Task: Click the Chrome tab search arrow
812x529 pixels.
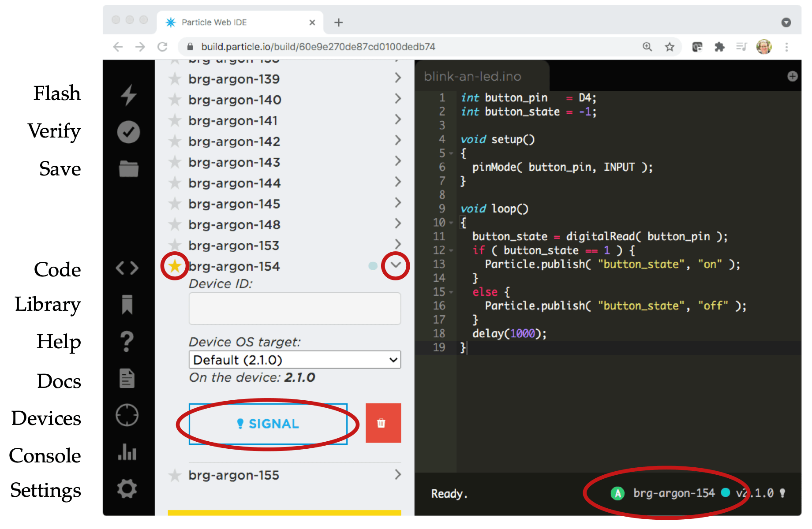Action: point(786,22)
